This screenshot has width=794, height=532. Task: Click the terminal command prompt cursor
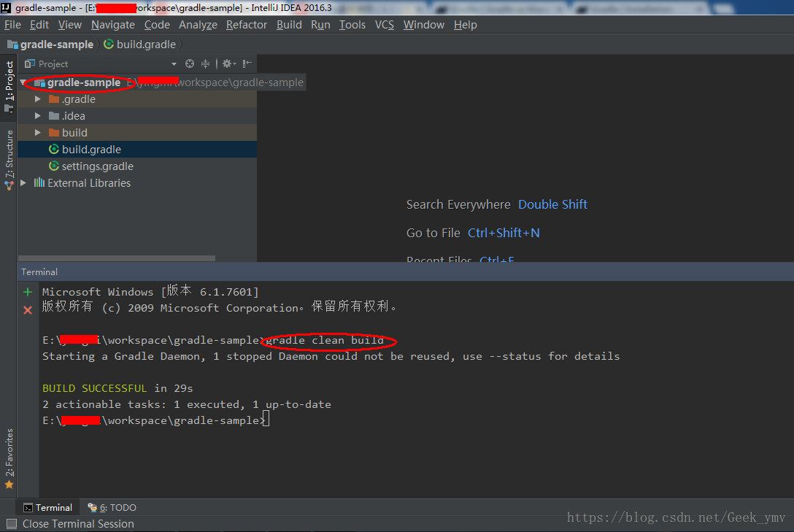pyautogui.click(x=266, y=419)
